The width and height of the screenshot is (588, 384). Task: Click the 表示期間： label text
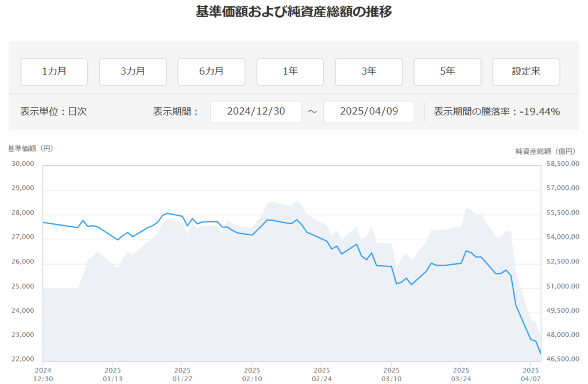point(176,112)
